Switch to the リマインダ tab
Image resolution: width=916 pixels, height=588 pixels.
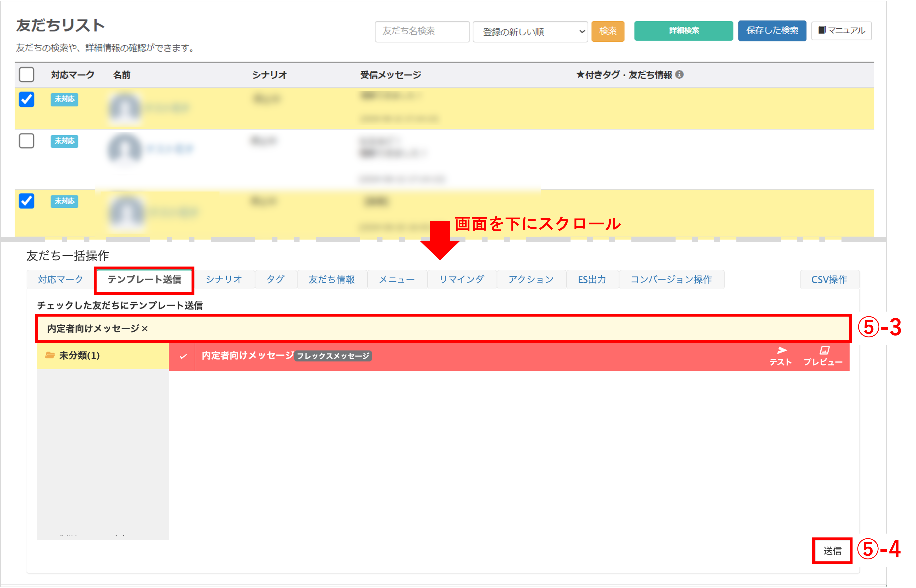pyautogui.click(x=461, y=280)
